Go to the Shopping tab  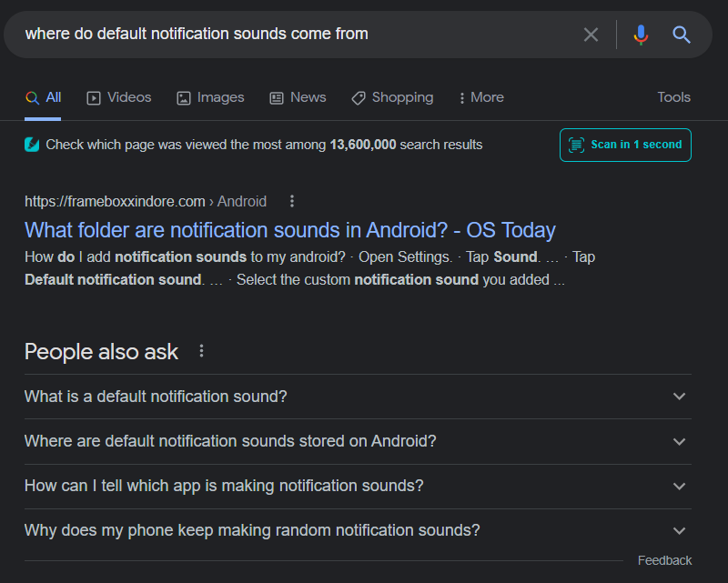pyautogui.click(x=392, y=97)
